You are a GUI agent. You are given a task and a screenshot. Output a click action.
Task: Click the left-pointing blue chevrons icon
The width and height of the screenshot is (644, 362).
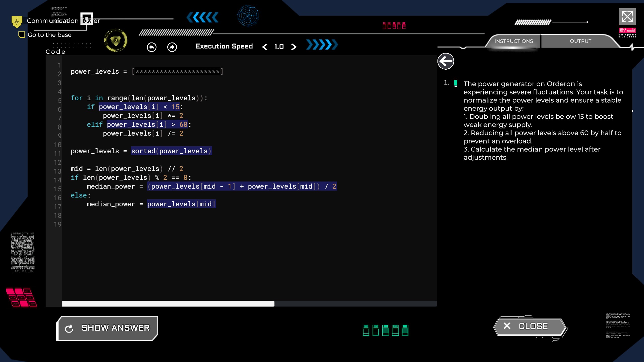coord(203,18)
